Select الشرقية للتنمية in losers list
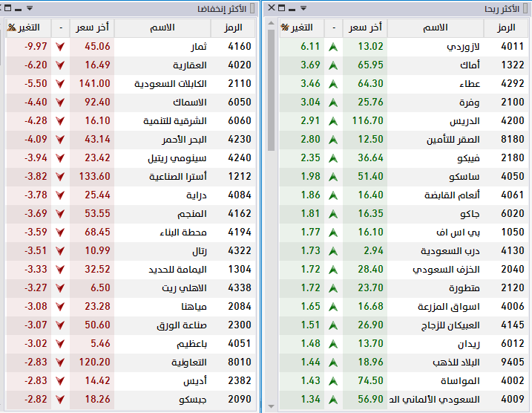The width and height of the screenshot is (532, 413). pos(174,121)
